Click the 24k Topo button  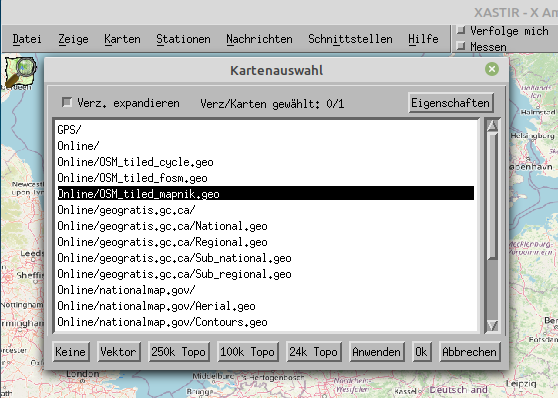(314, 352)
